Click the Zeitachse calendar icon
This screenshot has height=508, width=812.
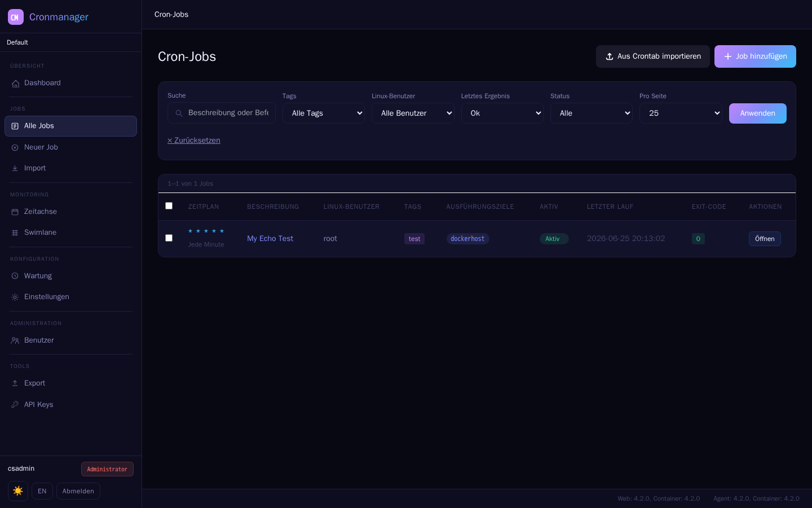[15, 212]
